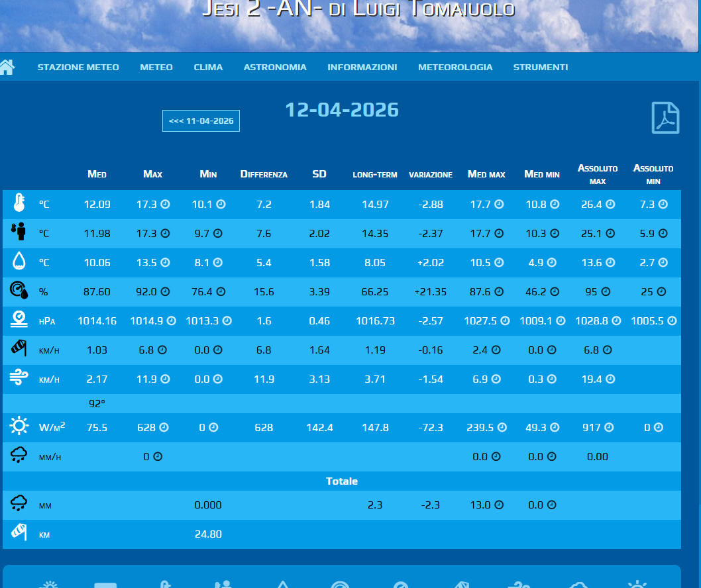This screenshot has height=588, width=701.
Task: Click the thermometer icon in temperature row
Action: (x=19, y=204)
